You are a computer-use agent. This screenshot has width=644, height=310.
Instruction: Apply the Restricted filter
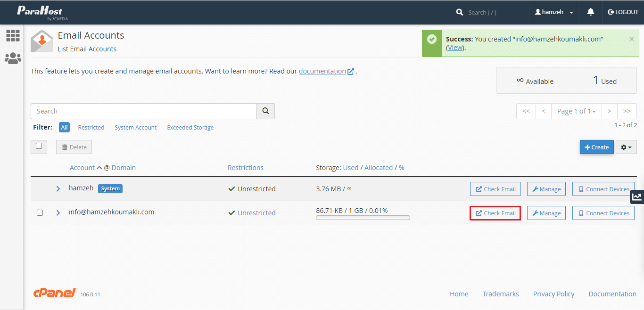[91, 128]
